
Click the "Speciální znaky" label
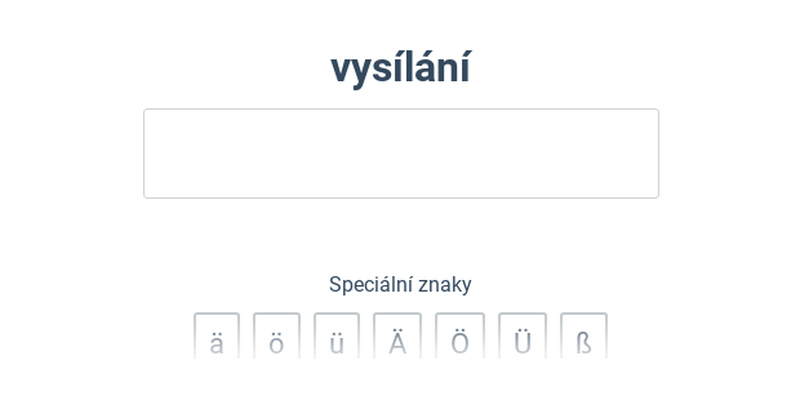click(400, 284)
